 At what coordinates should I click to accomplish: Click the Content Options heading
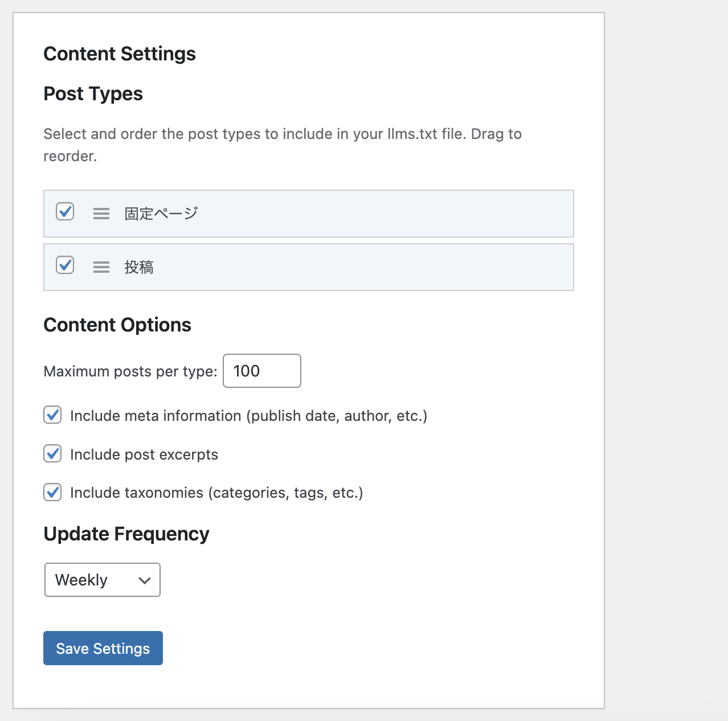117,325
